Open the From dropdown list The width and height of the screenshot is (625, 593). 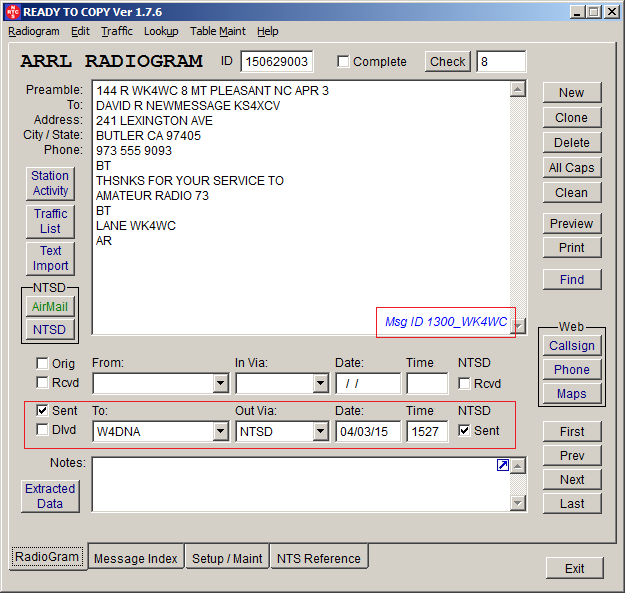220,383
